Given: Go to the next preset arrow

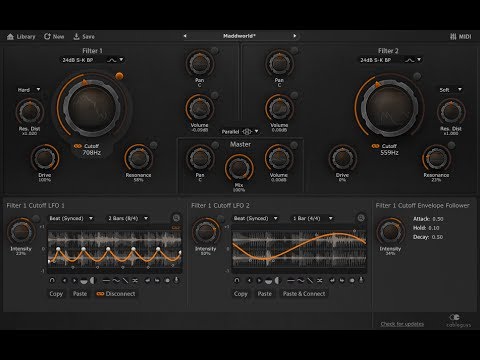Looking at the screenshot, I should [x=295, y=36].
